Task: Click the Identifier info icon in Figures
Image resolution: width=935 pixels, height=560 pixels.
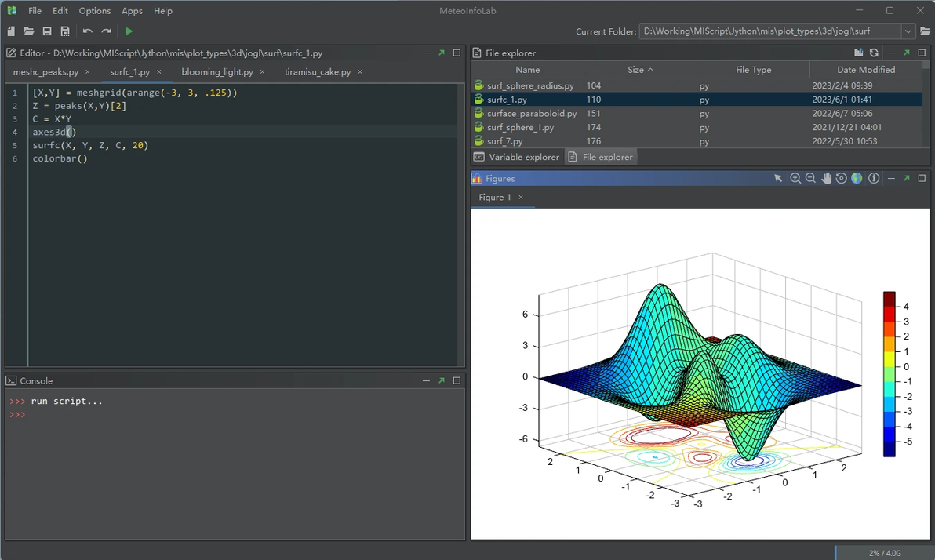Action: pyautogui.click(x=874, y=179)
